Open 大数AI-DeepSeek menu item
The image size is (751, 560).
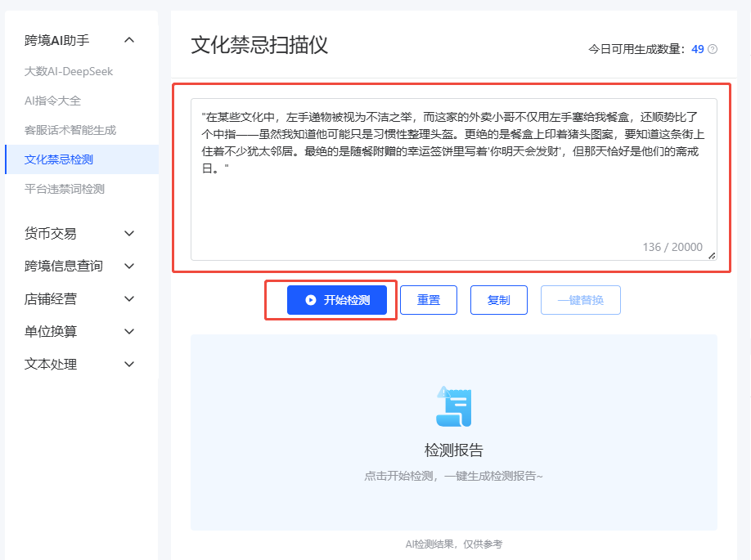[x=69, y=71]
